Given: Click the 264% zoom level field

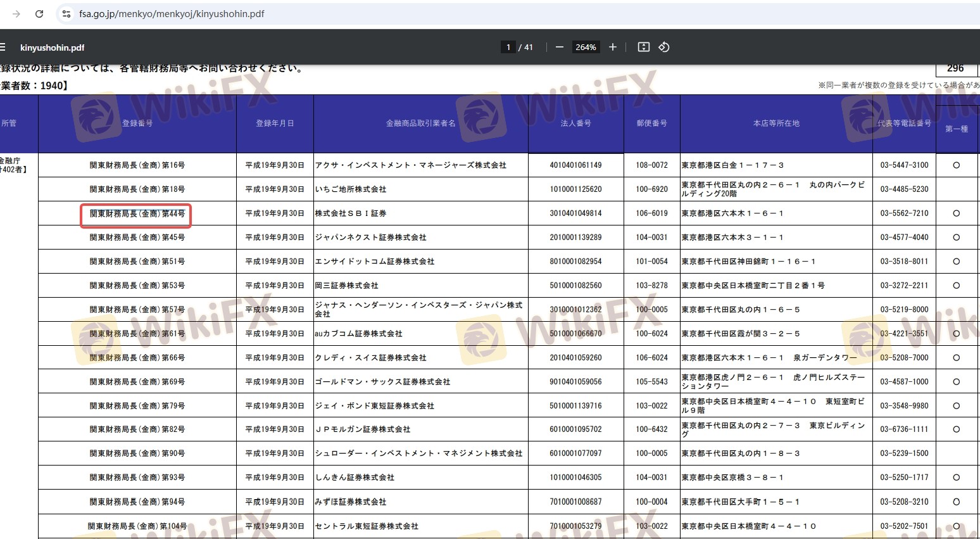Looking at the screenshot, I should [x=586, y=47].
